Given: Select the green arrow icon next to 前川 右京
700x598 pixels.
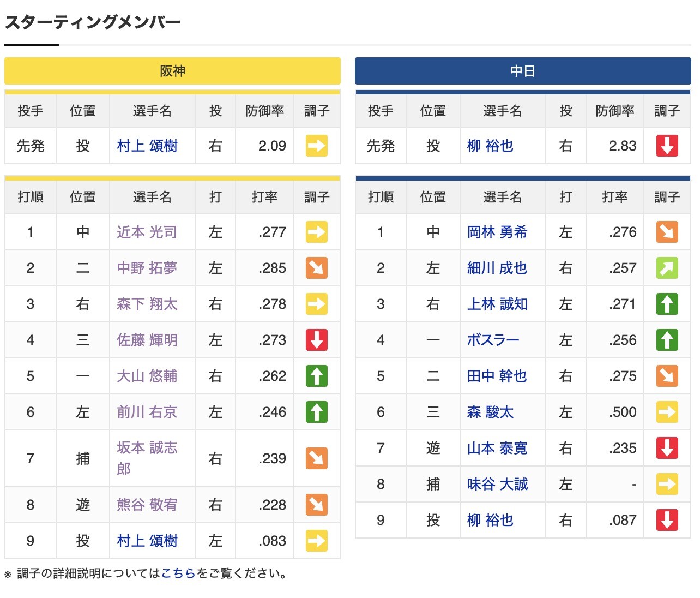Looking at the screenshot, I should tap(317, 412).
